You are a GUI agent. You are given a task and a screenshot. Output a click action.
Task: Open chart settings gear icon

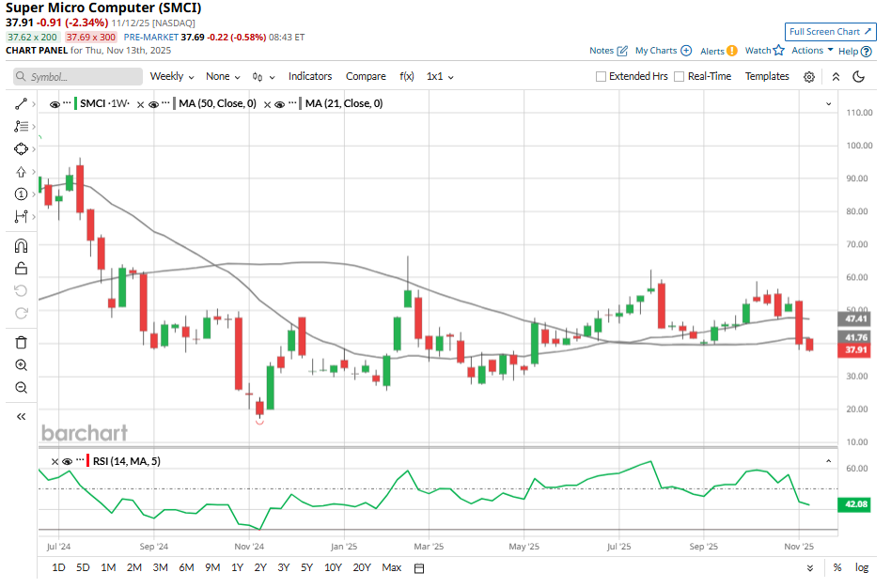(x=808, y=77)
